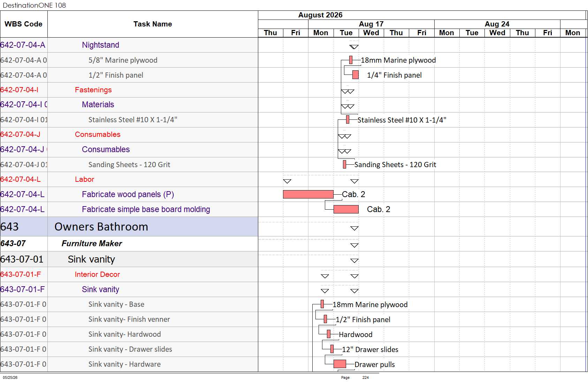Click WBS code 642-07-04-L of Labor
The image size is (588, 382).
point(20,179)
